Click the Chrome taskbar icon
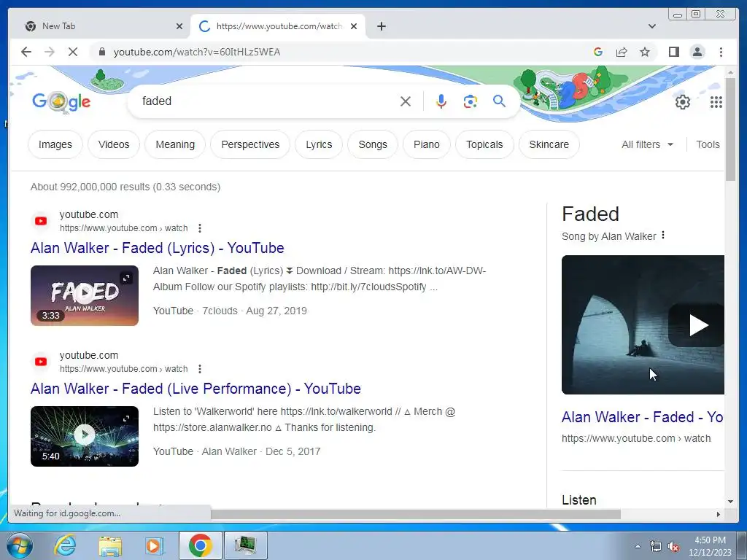Image resolution: width=747 pixels, height=560 pixels. 200,545
